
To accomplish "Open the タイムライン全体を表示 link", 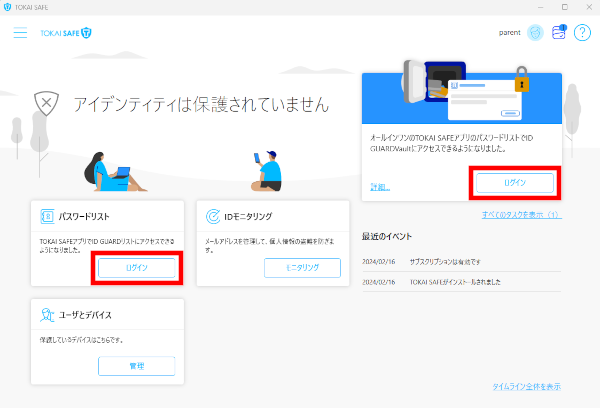I will (x=527, y=387).
